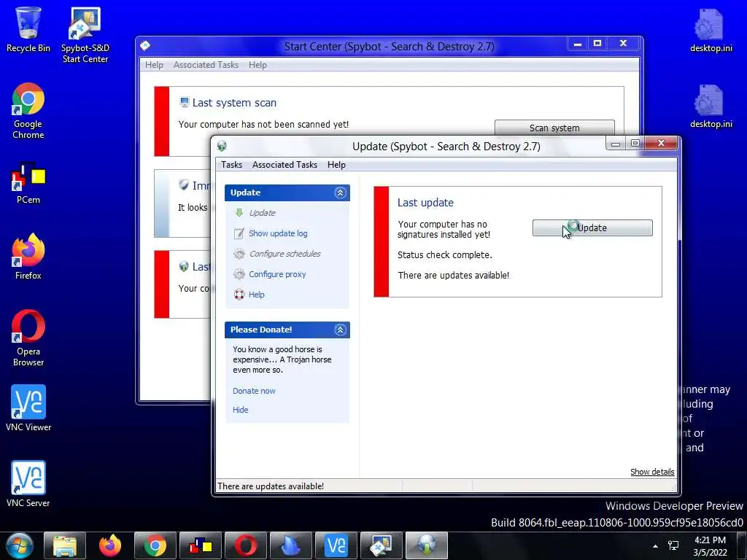This screenshot has width=747, height=560.
Task: Select the VNC Server desktop shortcut
Action: click(x=28, y=484)
